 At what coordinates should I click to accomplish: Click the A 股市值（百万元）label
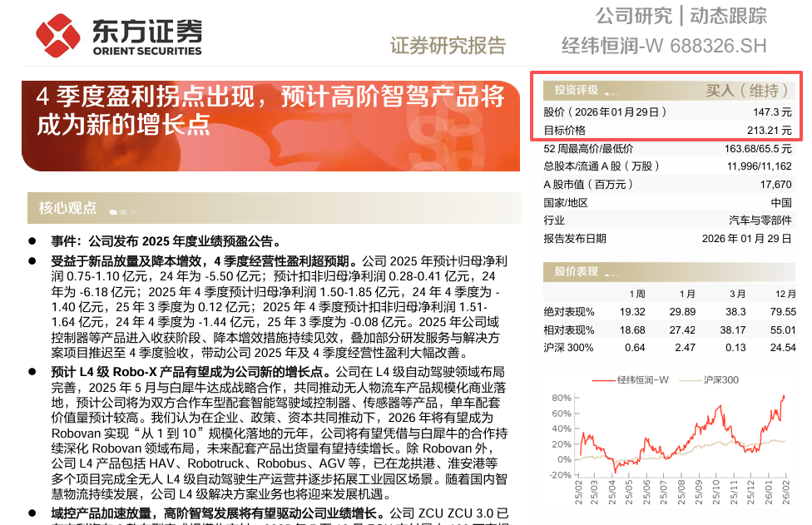coord(588,185)
